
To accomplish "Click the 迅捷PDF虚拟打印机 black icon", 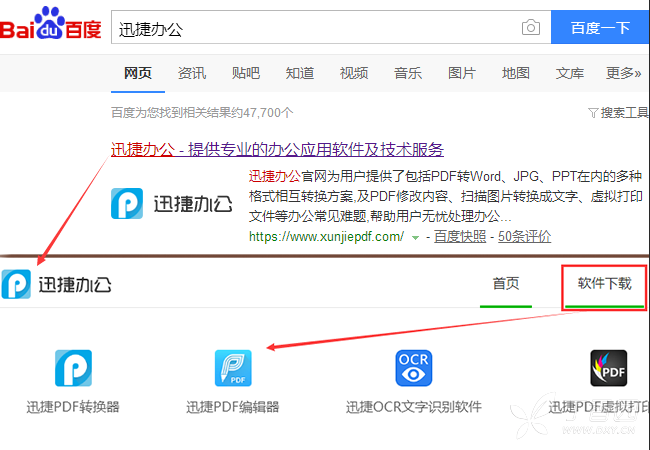I will [609, 368].
